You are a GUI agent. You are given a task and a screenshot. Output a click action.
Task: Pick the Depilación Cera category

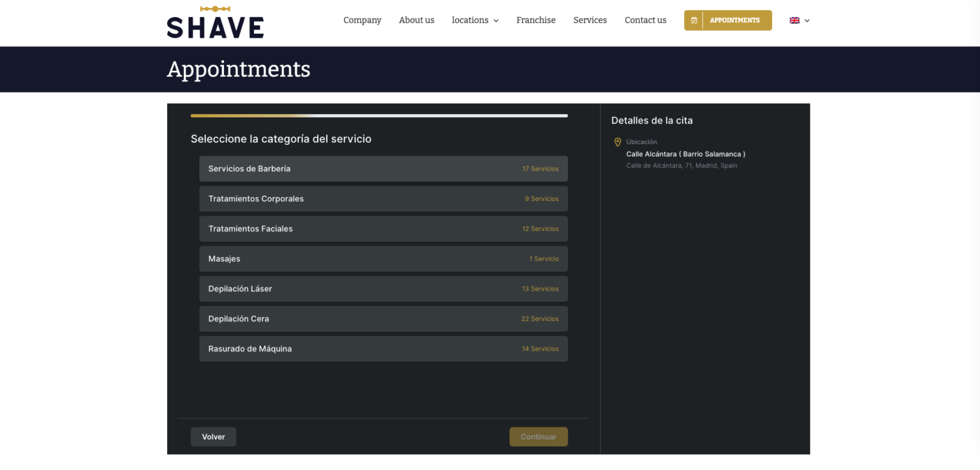tap(383, 318)
